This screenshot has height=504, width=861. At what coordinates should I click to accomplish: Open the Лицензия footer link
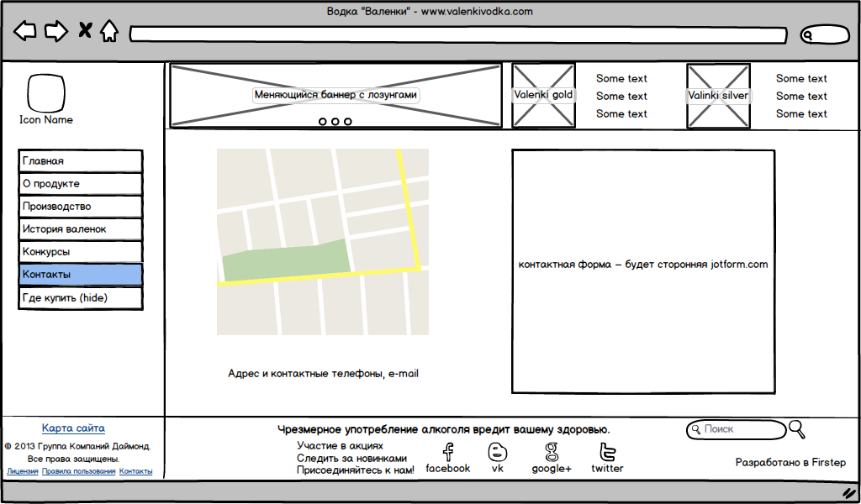coord(23,471)
